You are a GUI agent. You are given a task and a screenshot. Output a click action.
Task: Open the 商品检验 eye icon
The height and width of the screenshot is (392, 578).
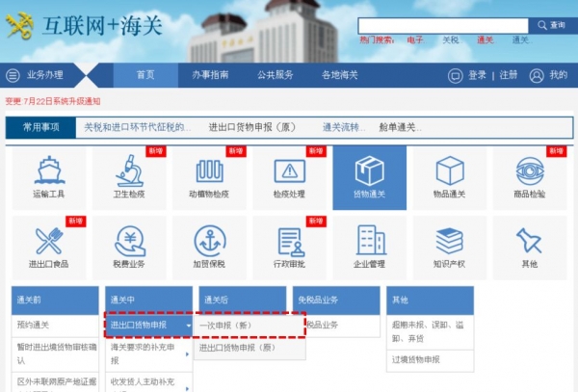click(529, 172)
